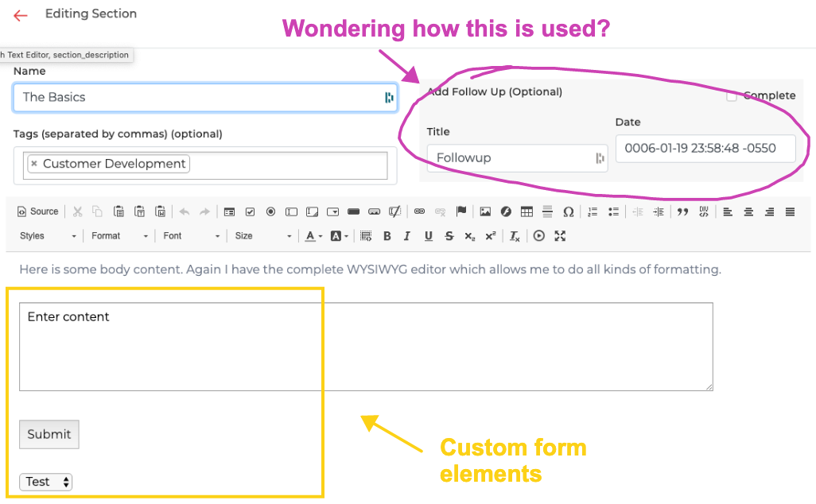Open the Styles dropdown
Image resolution: width=816 pixels, height=504 pixels.
(x=48, y=236)
